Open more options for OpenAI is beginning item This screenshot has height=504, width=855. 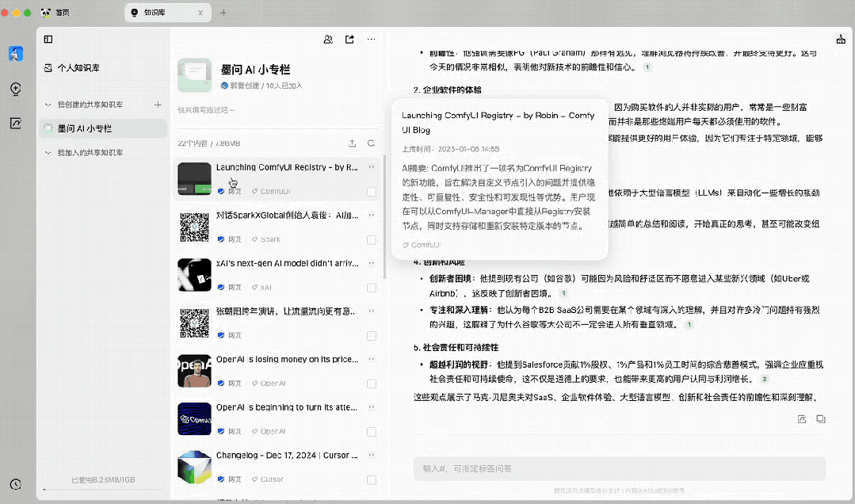point(372,407)
